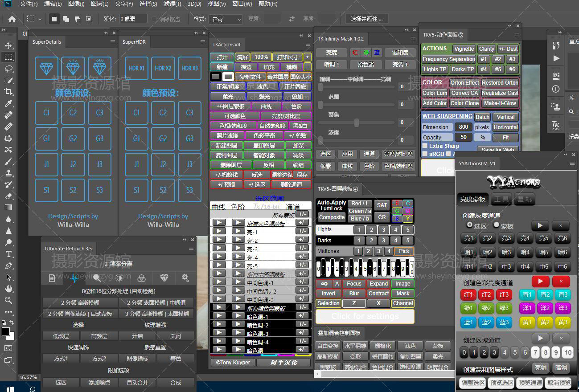The height and width of the screenshot is (392, 579).
Task: Click the Frequency Separation button
Action: [449, 59]
